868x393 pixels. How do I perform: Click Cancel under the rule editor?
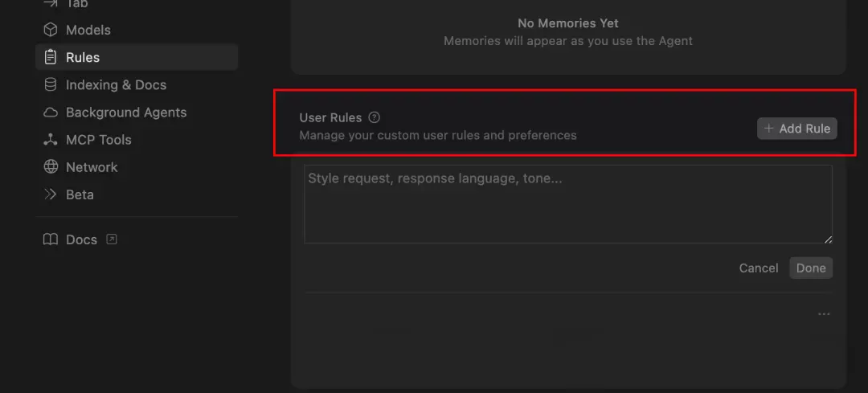point(759,268)
